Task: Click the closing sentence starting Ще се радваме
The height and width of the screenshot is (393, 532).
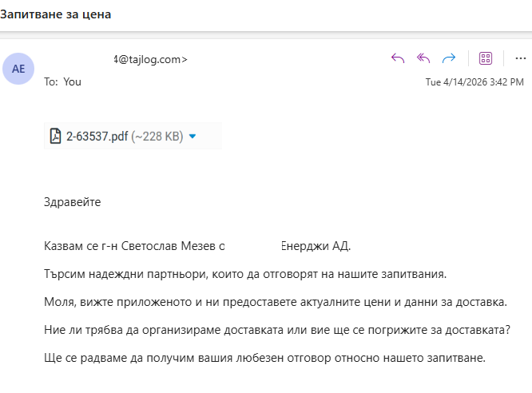Action: point(264,357)
